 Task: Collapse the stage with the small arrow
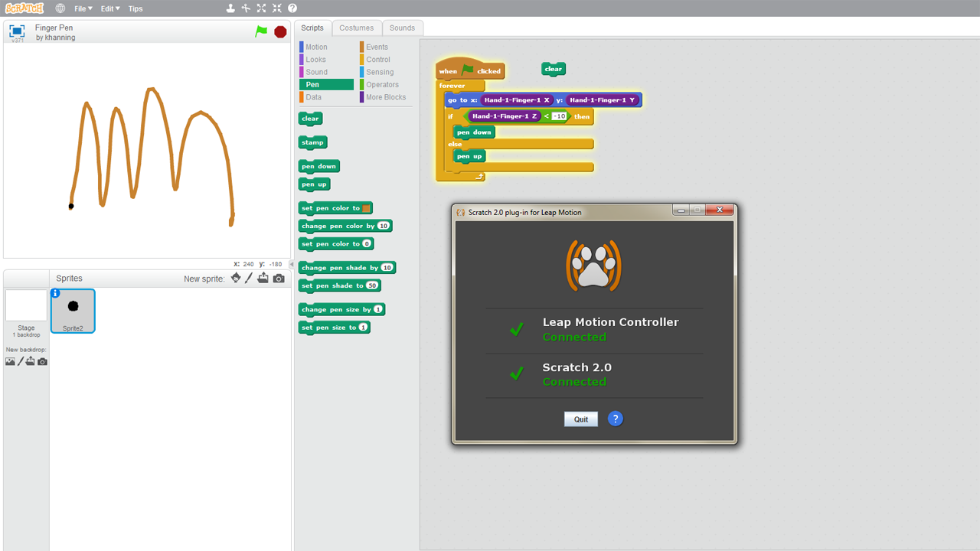tap(291, 264)
